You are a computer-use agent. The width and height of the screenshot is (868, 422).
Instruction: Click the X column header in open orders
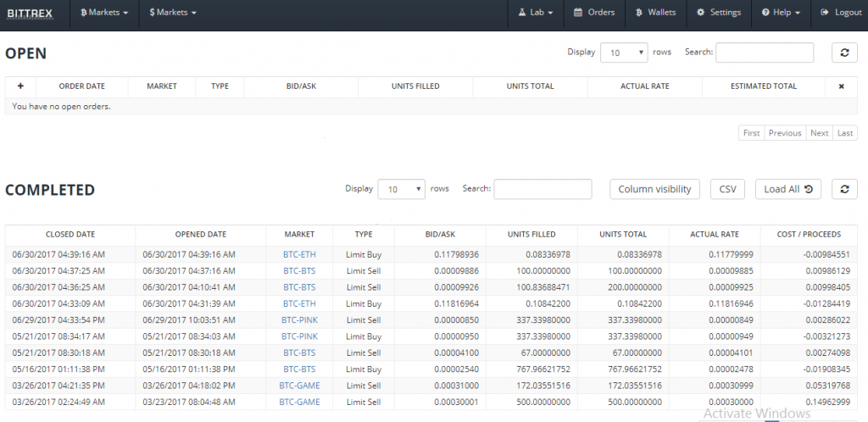click(x=841, y=86)
